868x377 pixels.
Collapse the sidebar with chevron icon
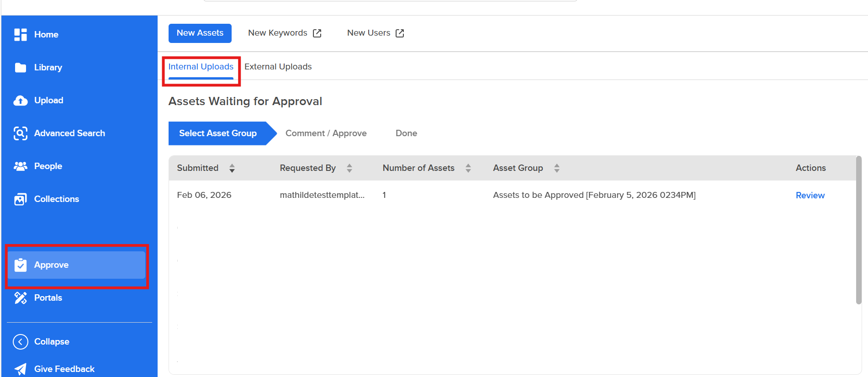click(x=20, y=342)
